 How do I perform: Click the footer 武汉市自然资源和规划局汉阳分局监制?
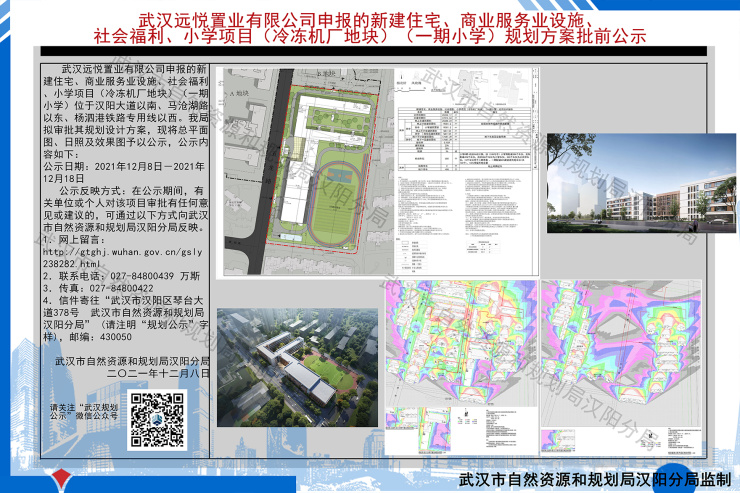click(595, 480)
